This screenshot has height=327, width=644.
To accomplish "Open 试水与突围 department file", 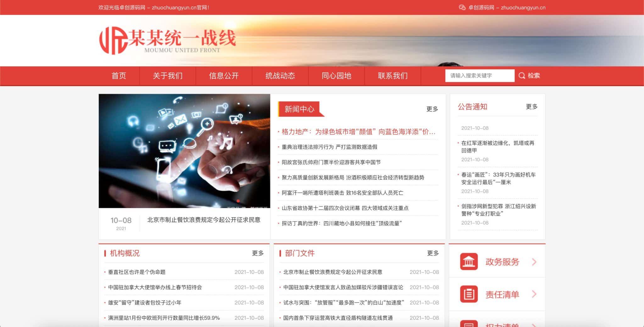I will [343, 302].
